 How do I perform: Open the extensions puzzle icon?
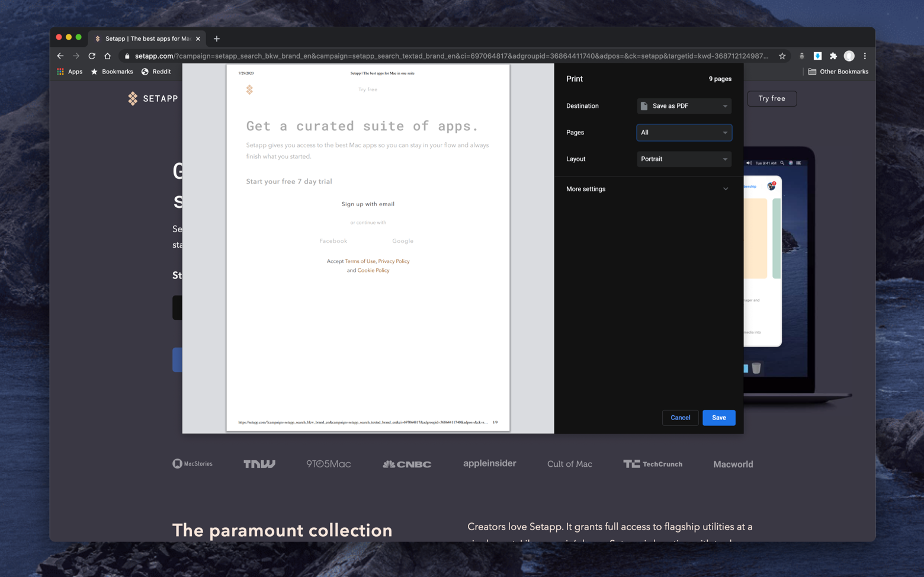(833, 56)
